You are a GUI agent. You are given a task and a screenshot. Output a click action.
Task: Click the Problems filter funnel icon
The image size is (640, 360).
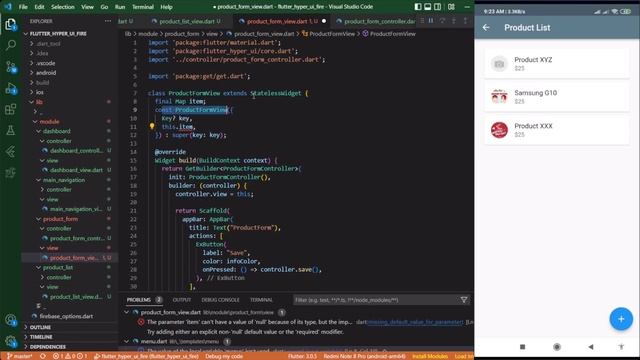tap(464, 300)
